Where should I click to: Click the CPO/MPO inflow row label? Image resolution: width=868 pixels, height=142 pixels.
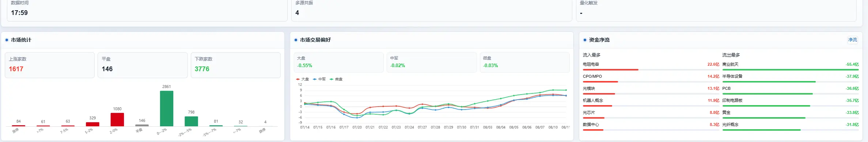592,76
